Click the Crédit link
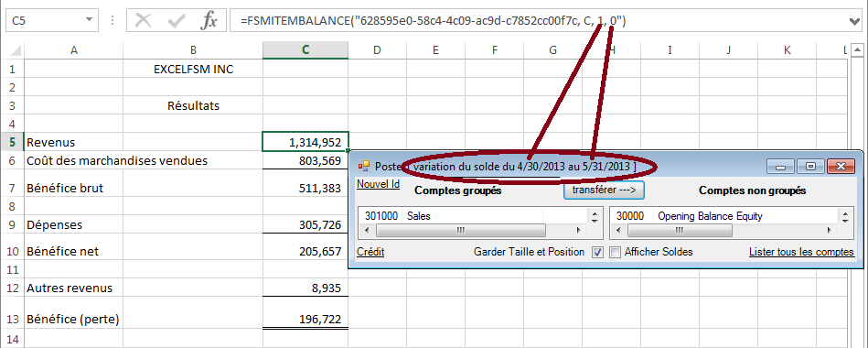The height and width of the screenshot is (348, 868). point(370,252)
